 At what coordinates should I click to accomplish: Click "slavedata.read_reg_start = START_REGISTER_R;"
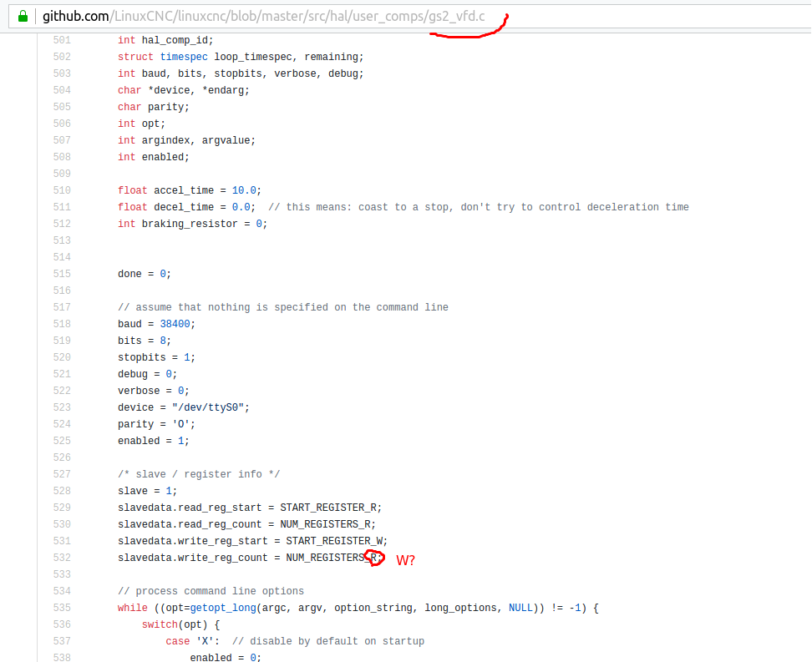click(x=250, y=508)
